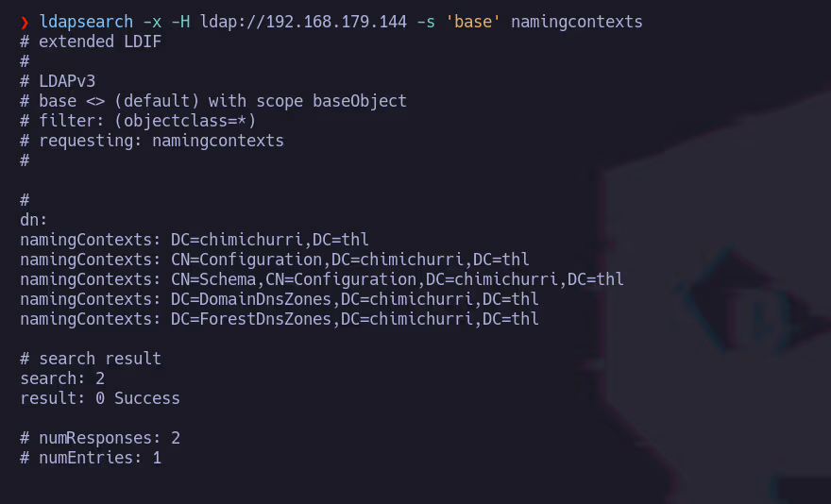Screen dimensions: 831x504
Task: Click the ldapsearch command word
Action: tap(86, 22)
